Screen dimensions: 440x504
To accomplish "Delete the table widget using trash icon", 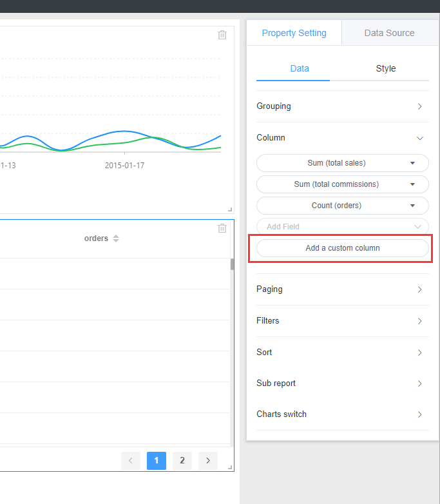I will click(x=222, y=228).
